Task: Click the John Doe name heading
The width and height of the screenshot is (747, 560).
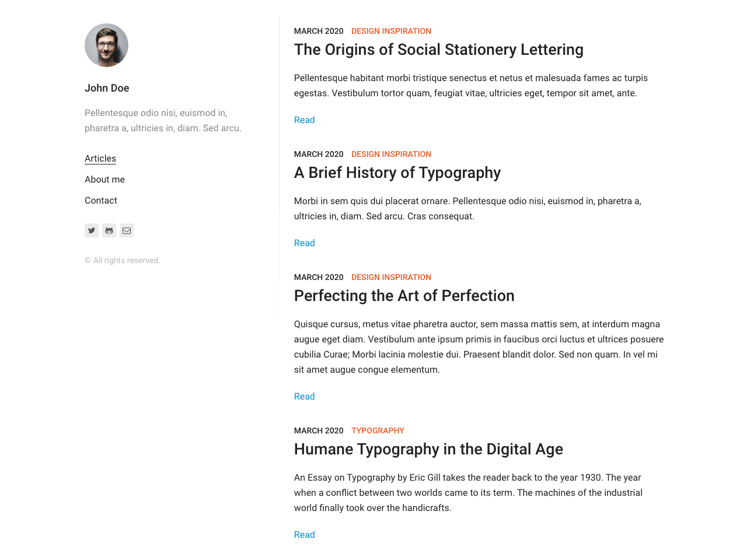Action: pyautogui.click(x=107, y=88)
